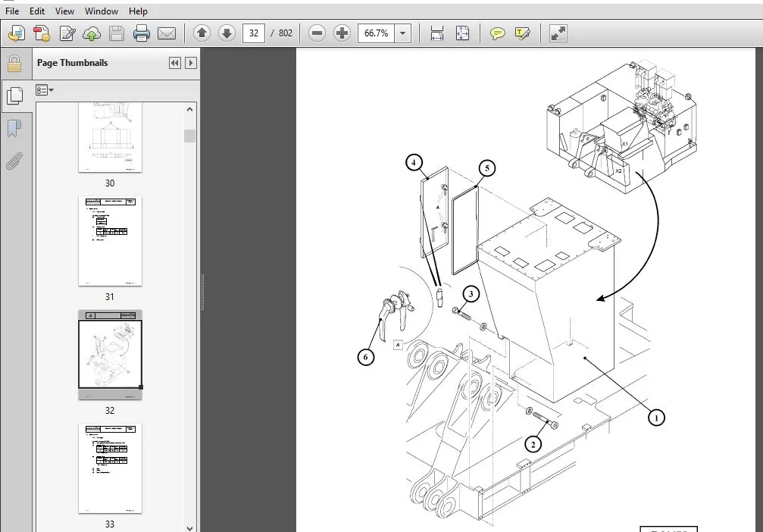Zoom out with the minus button
This screenshot has height=532, width=763.
click(x=317, y=33)
